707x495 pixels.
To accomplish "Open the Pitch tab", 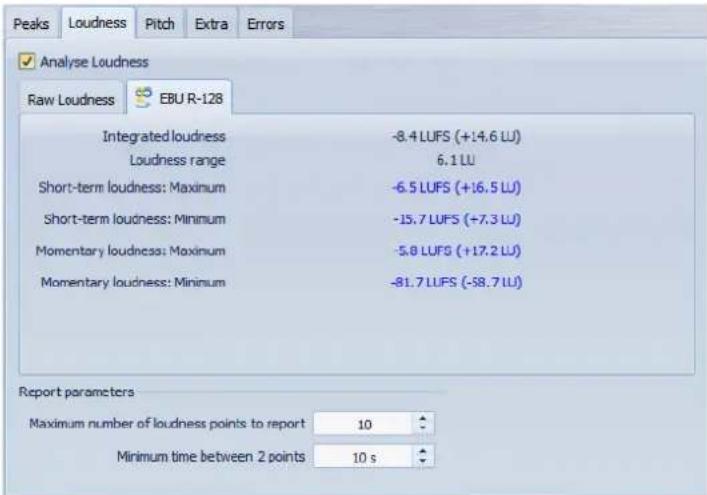I will 160,24.
